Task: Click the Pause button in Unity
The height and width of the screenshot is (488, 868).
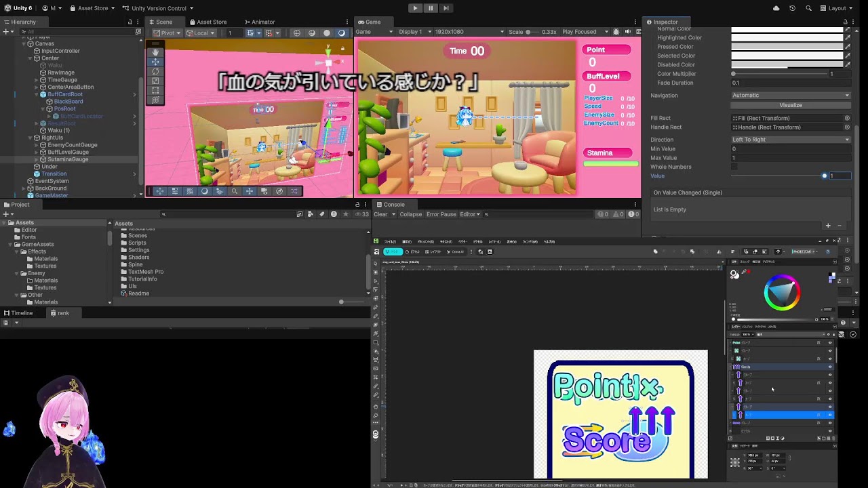Action: click(x=431, y=8)
